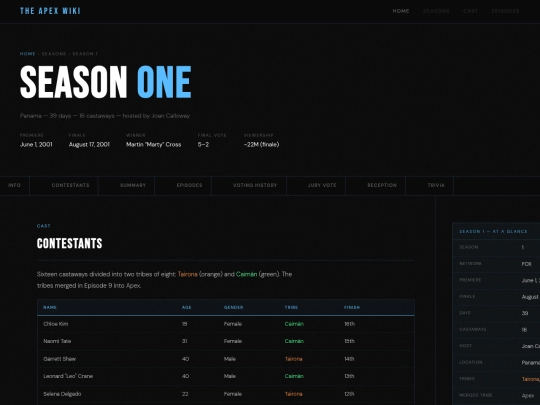
Task: Open The Apex Wiki logo link
Action: [x=50, y=11]
